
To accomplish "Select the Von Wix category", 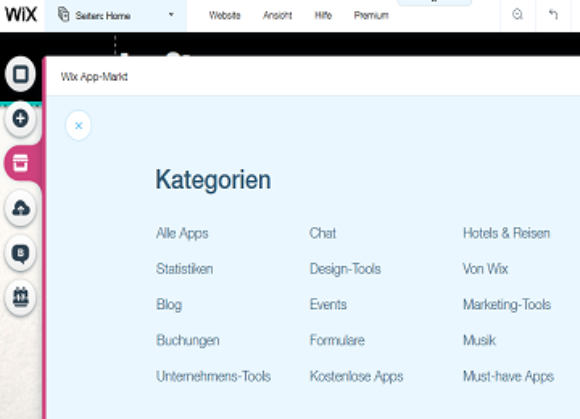I will coord(485,269).
